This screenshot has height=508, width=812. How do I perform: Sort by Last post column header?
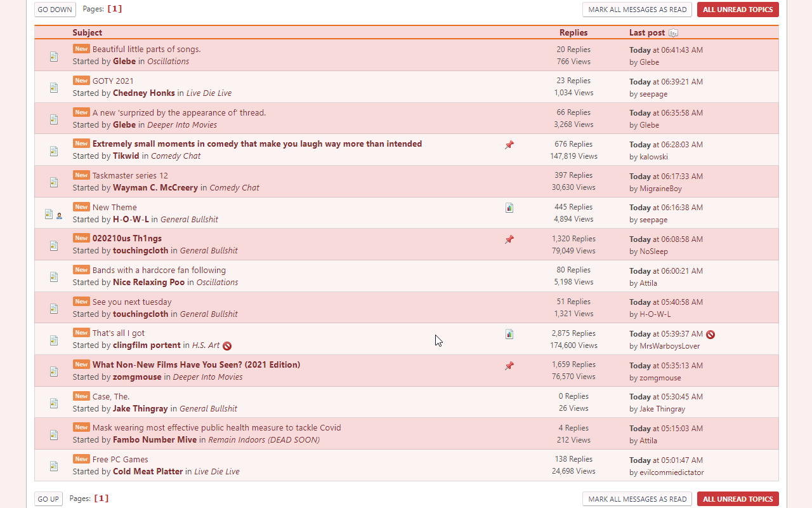click(647, 33)
